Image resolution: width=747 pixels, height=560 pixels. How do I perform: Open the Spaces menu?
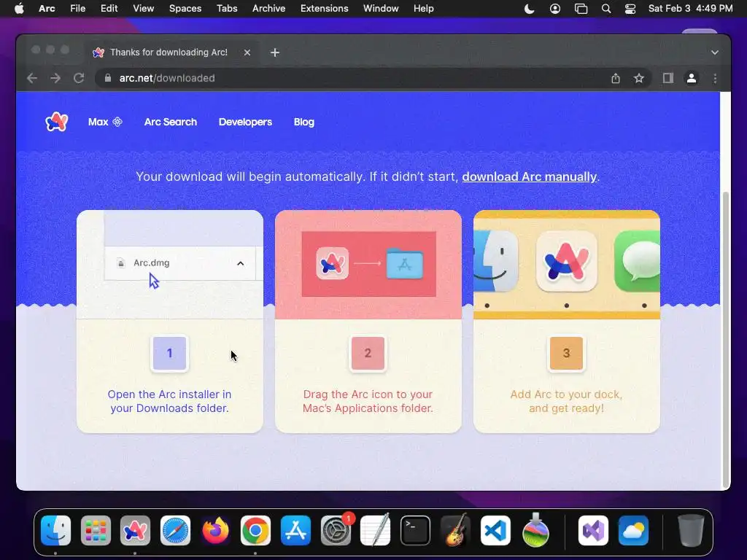[185, 9]
